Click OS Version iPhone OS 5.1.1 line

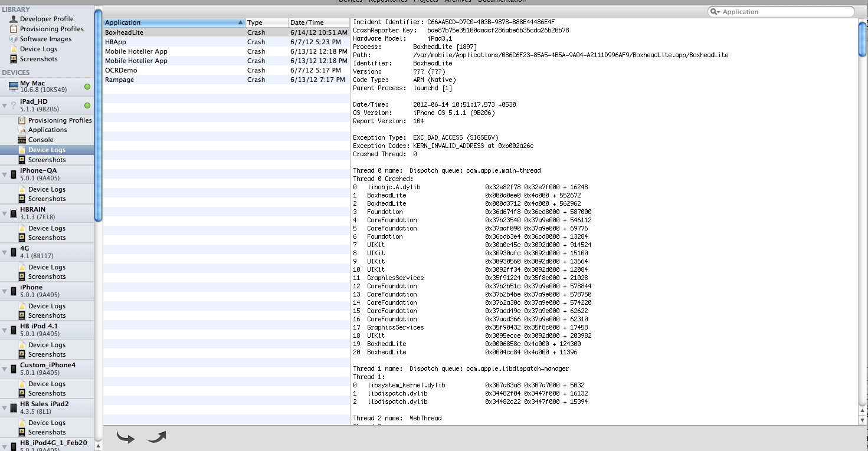[x=424, y=113]
